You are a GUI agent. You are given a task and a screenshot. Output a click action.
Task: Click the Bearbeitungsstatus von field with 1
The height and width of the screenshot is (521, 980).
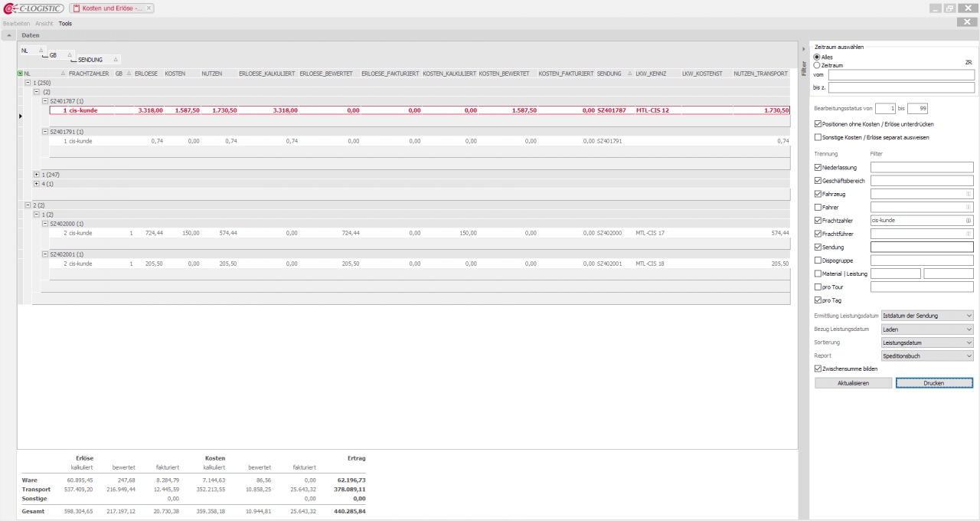coord(885,109)
